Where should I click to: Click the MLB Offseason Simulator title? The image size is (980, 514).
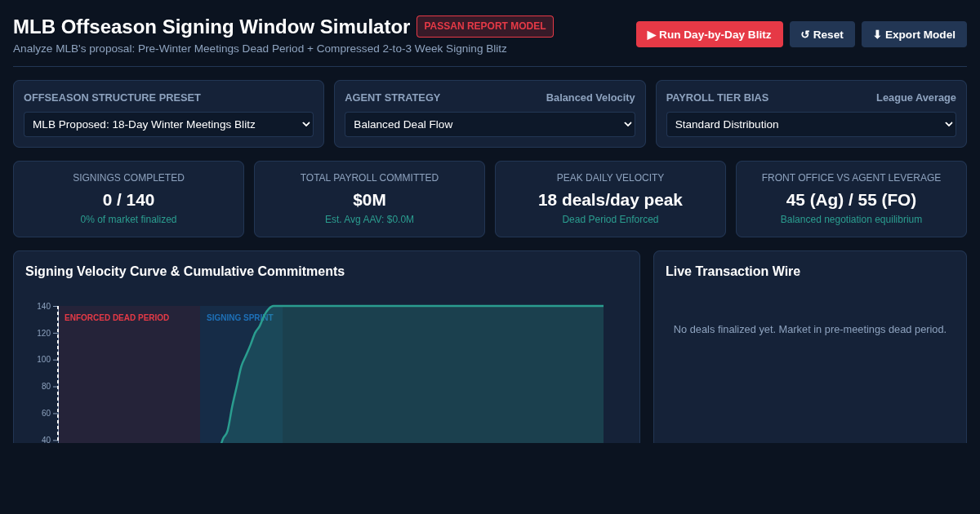tap(212, 27)
